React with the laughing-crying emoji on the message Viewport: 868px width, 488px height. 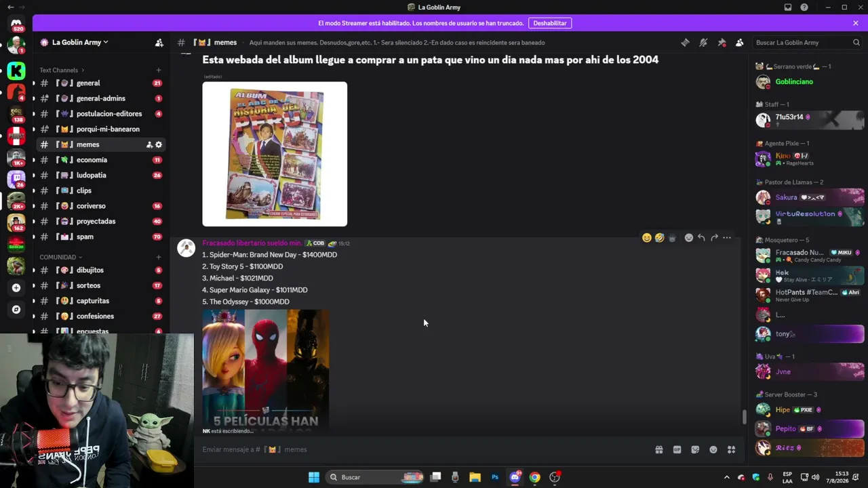pos(659,238)
